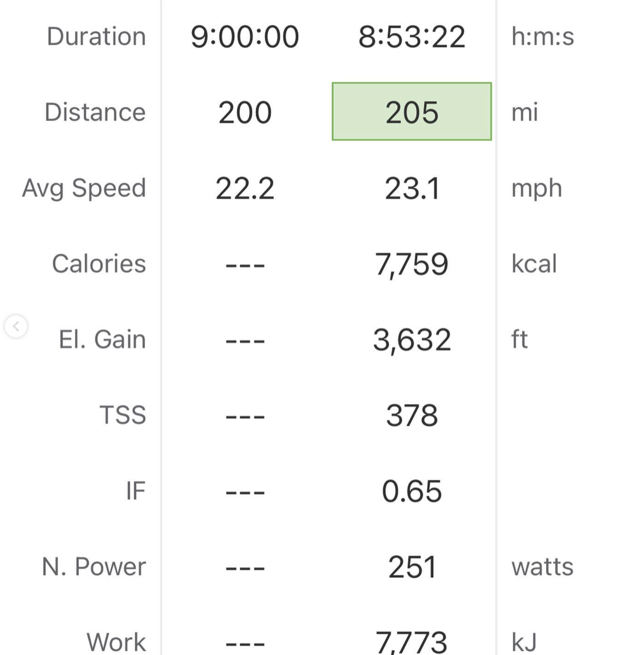Select the planned distance 200 field
This screenshot has height=655, width=644.
245,112
